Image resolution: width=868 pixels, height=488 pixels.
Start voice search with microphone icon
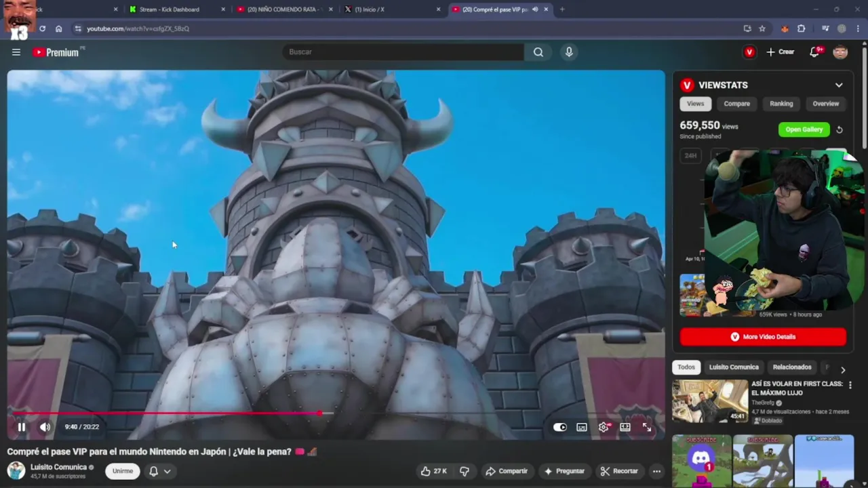point(569,52)
